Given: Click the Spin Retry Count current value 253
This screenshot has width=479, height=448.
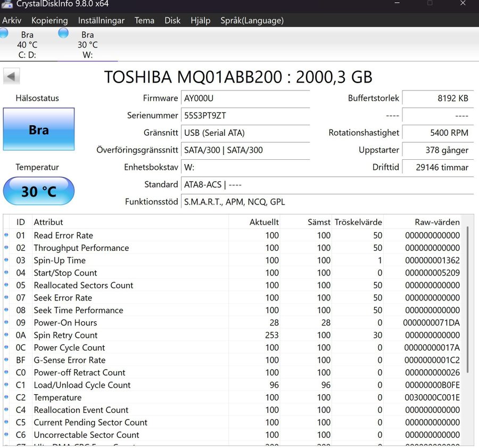Looking at the screenshot, I should pyautogui.click(x=272, y=335).
